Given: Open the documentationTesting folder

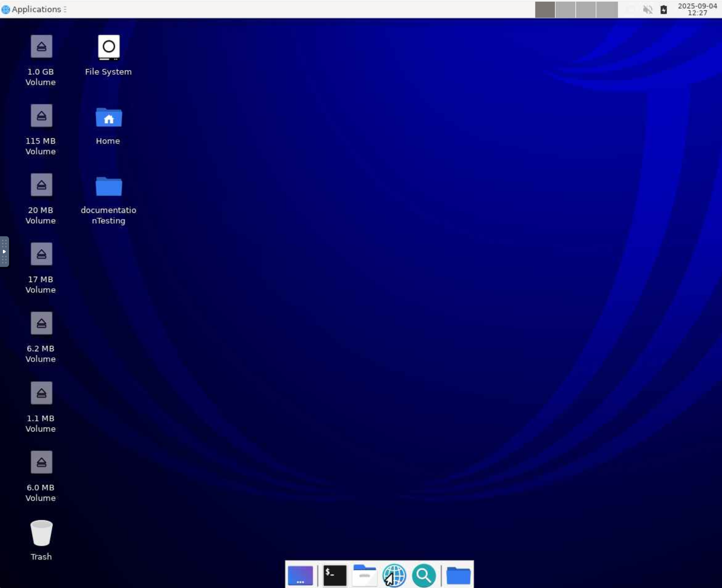Looking at the screenshot, I should [x=108, y=187].
